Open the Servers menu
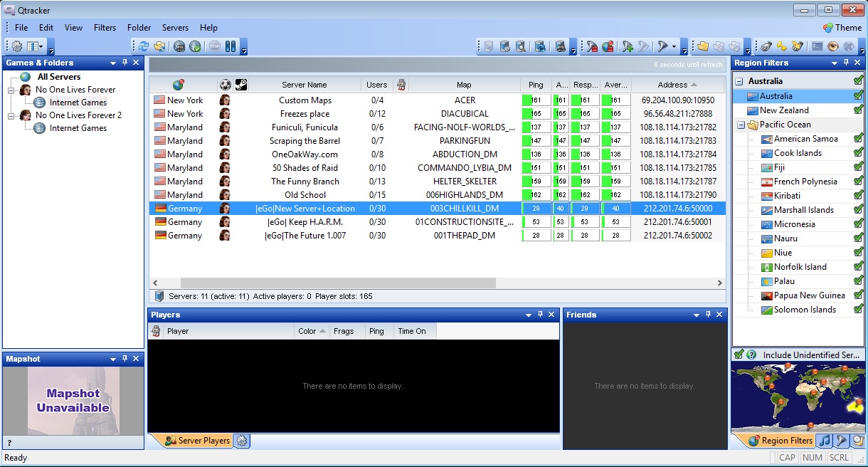Viewport: 868px width, 467px height. click(175, 28)
